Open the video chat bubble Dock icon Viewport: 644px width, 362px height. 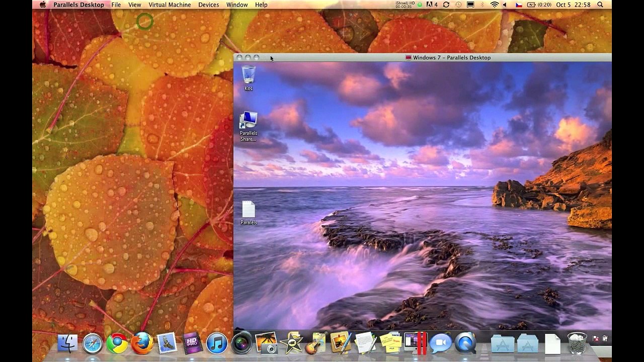coord(440,343)
